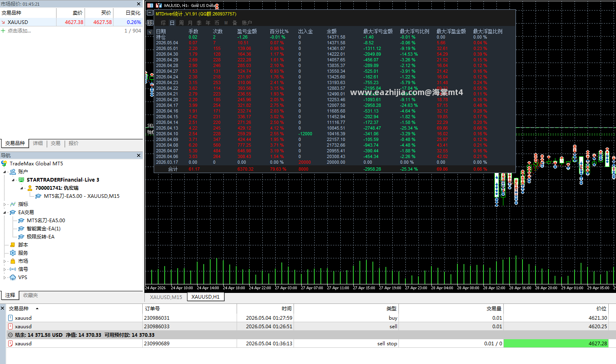Close the Market Watch 市场报价 panel
This screenshot has width=616, height=364.
coord(139,4)
